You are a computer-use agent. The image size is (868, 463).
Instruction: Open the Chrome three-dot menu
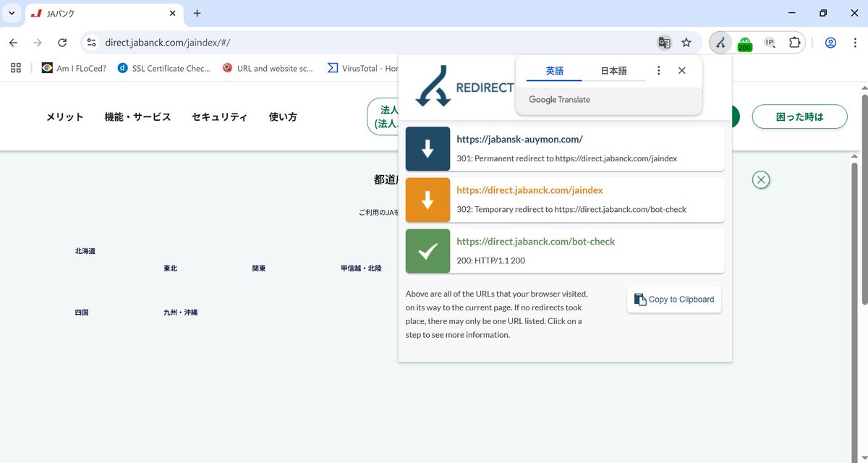(854, 43)
